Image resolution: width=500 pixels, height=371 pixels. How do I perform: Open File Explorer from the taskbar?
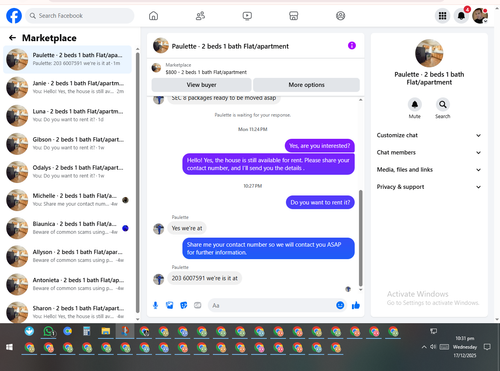click(x=106, y=331)
